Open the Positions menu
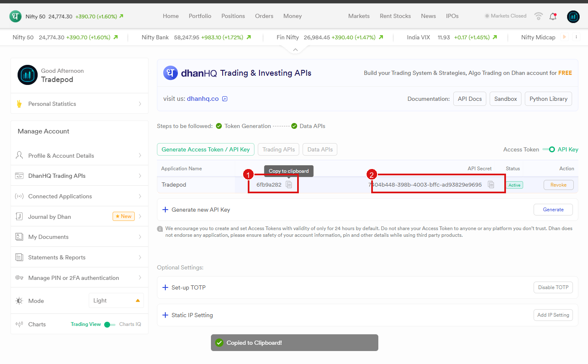588x364 pixels. [x=233, y=16]
